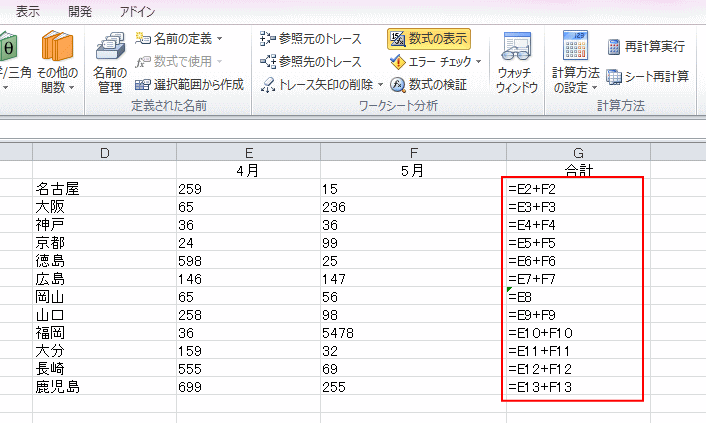Open 名前の管理 name manager
The image size is (706, 423).
tap(110, 62)
